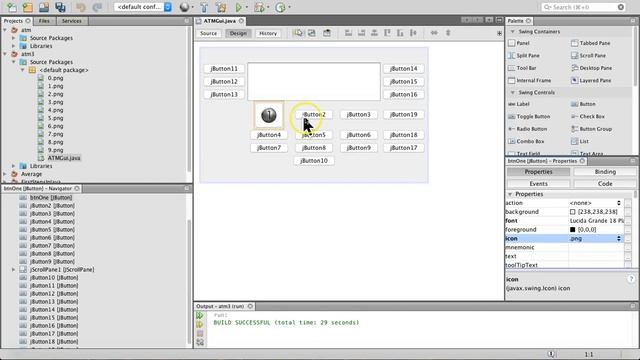The image size is (640, 360).
Task: Switch to the Files tab
Action: click(44, 21)
